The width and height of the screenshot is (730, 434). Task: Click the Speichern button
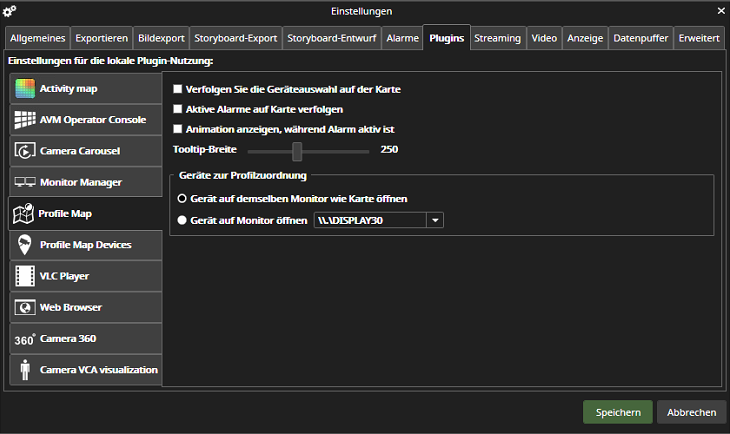618,412
